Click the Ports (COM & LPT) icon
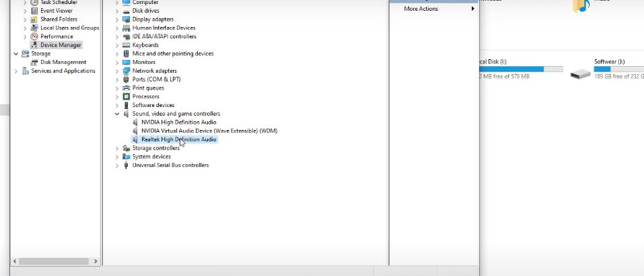The image size is (644, 276). 127,79
